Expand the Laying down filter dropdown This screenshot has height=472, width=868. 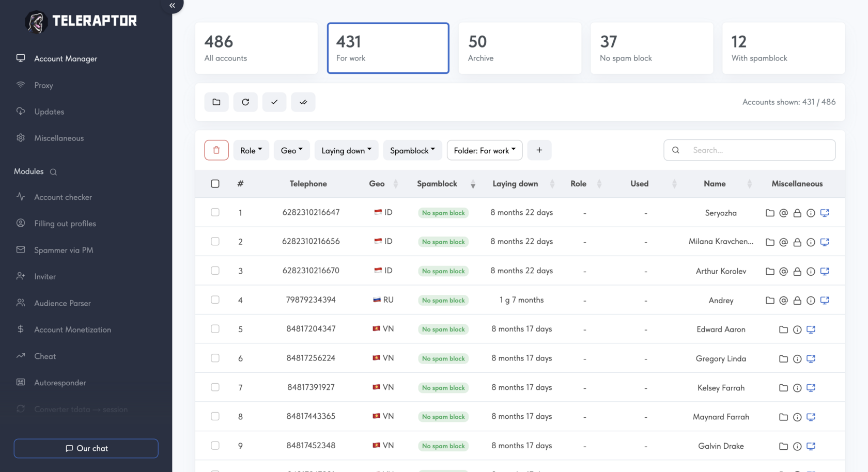click(x=347, y=150)
